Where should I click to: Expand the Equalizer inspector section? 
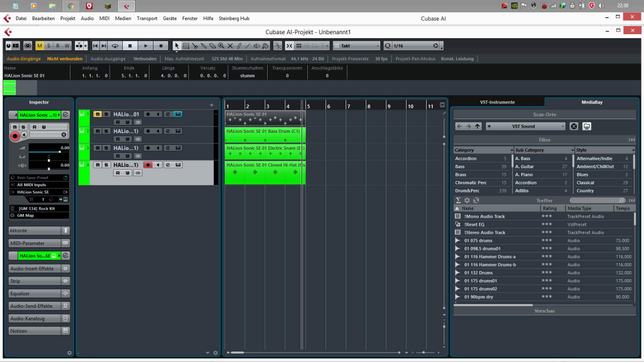pyautogui.click(x=39, y=294)
